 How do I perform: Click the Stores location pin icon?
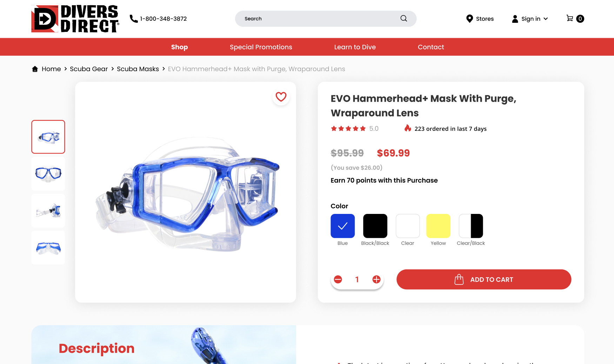[x=469, y=19]
